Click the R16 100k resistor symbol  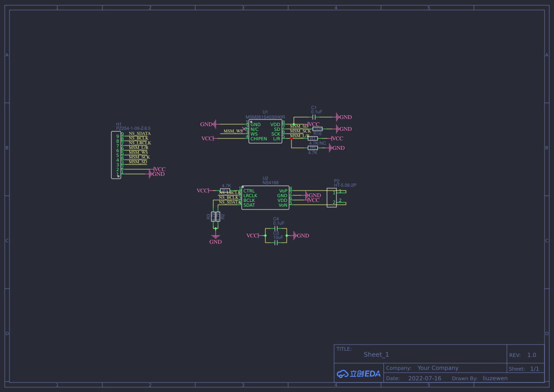click(318, 129)
